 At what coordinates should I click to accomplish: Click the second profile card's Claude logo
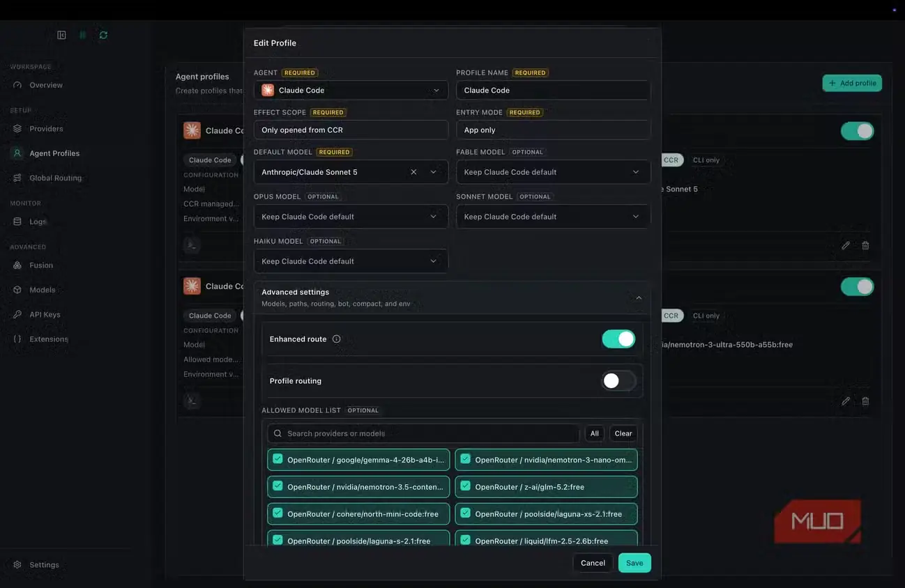click(x=192, y=286)
